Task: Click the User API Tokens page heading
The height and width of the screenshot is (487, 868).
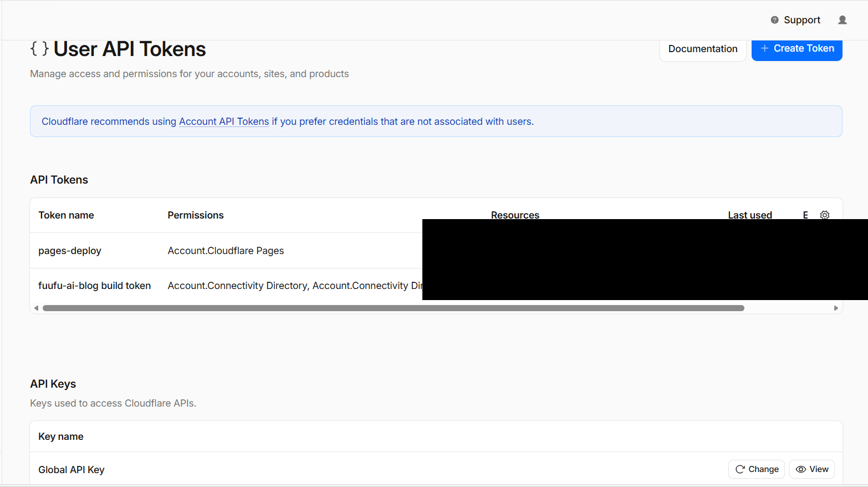Action: click(x=130, y=49)
